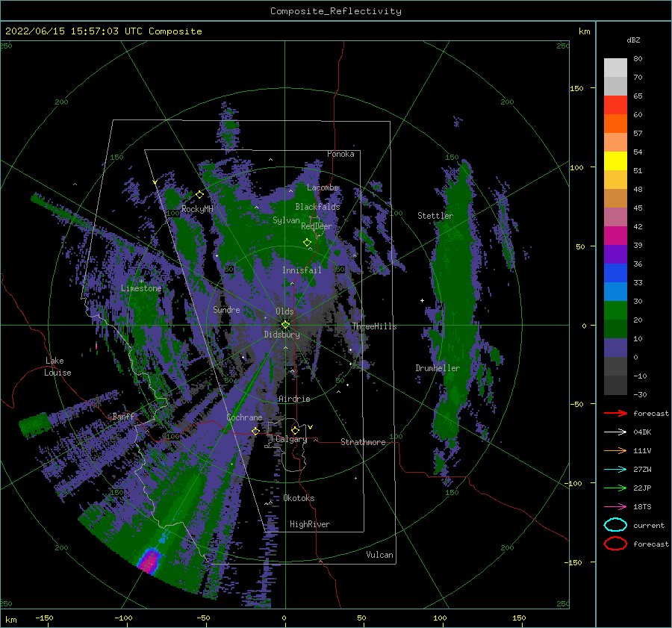
Task: Click the Okotoks town label
Action: pyautogui.click(x=299, y=498)
